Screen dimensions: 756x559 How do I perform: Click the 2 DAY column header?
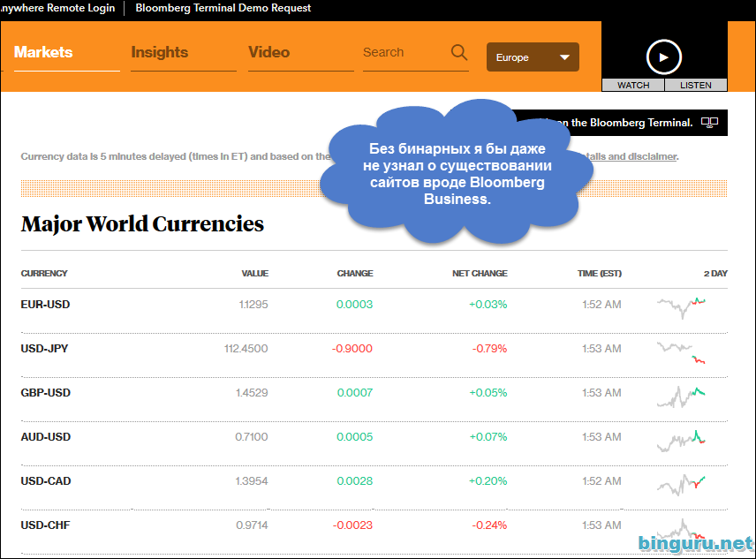[715, 273]
